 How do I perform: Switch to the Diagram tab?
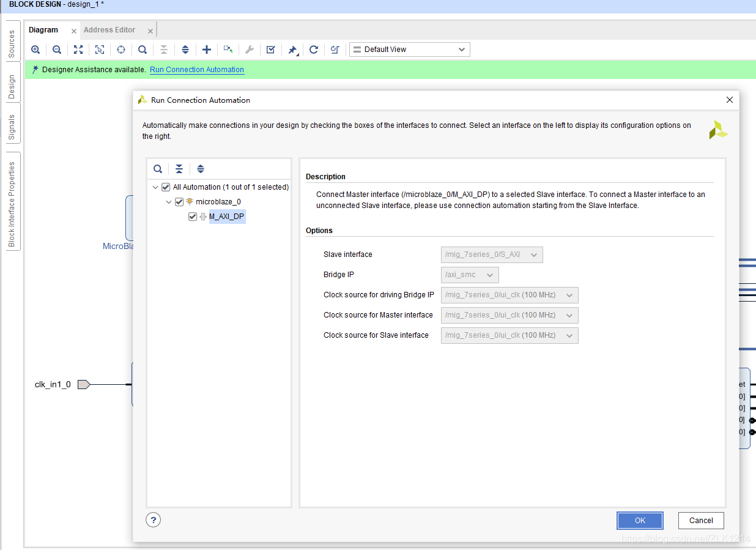point(43,30)
